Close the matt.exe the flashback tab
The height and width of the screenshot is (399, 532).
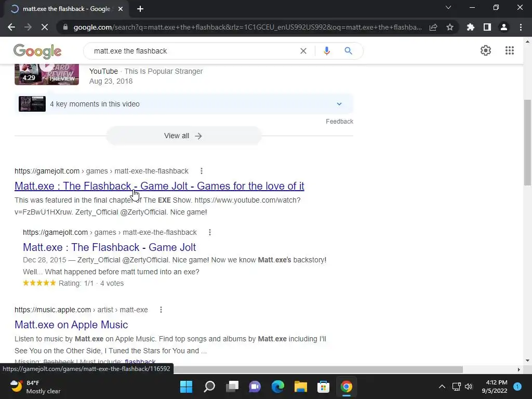click(x=121, y=9)
